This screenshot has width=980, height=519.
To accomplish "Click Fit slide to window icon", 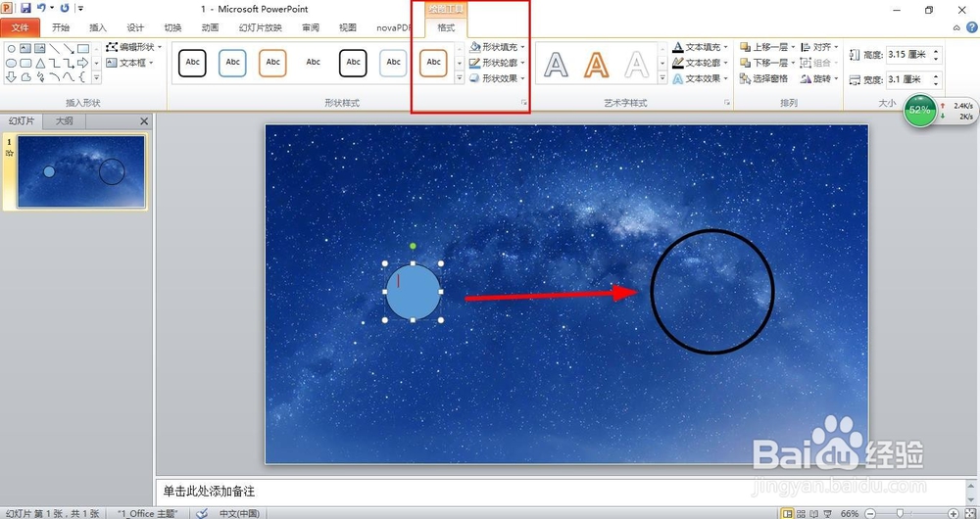I will 969,513.
